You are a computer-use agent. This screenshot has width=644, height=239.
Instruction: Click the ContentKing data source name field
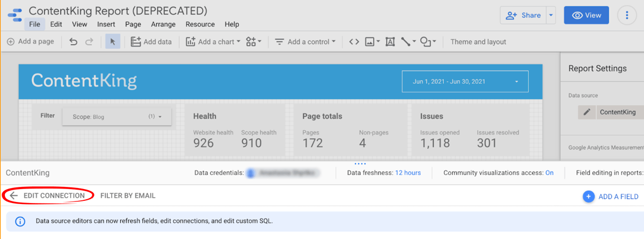pyautogui.click(x=28, y=173)
